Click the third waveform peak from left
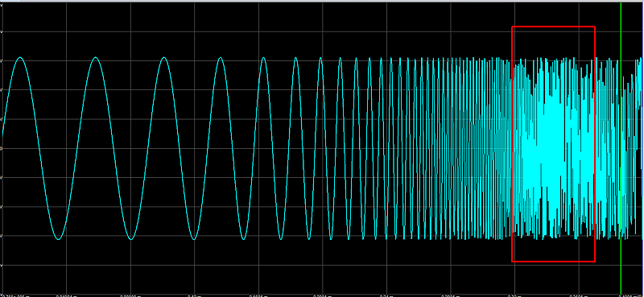 point(164,58)
